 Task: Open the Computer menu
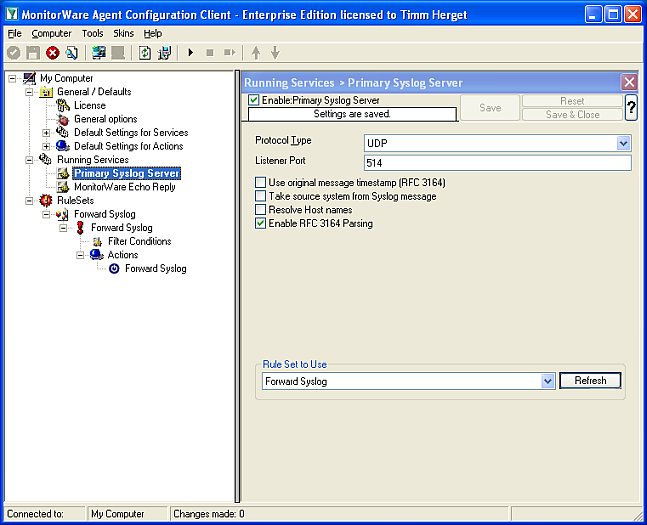click(51, 33)
